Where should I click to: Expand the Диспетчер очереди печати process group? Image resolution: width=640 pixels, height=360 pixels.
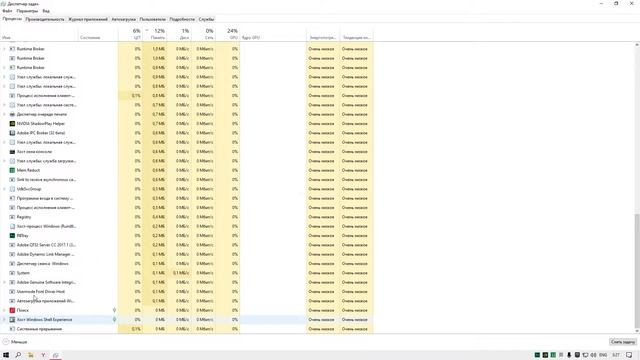pos(4,114)
